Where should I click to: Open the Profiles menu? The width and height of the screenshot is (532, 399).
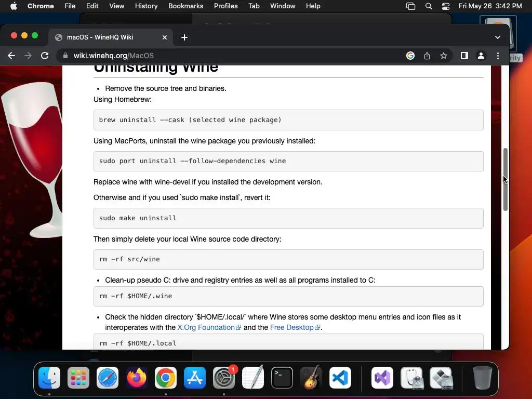pyautogui.click(x=225, y=6)
